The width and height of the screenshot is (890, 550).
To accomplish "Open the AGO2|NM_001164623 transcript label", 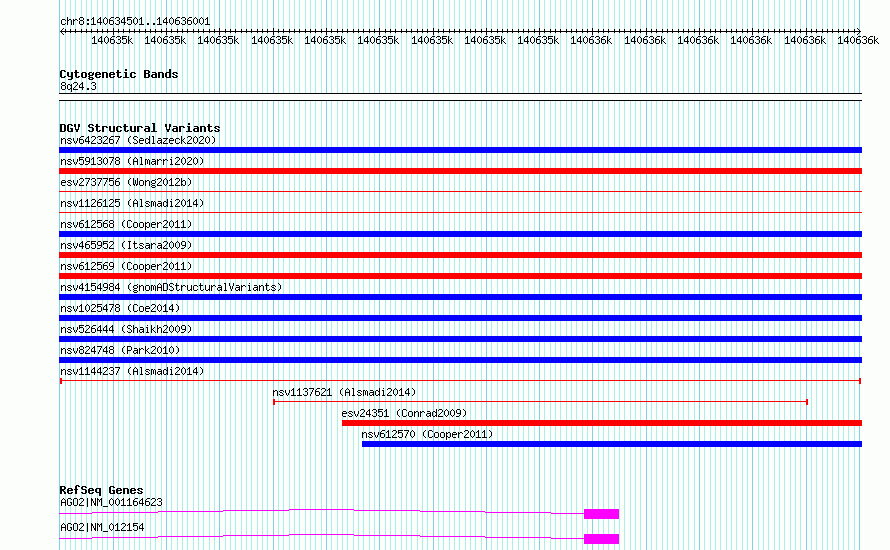I will tap(111, 502).
